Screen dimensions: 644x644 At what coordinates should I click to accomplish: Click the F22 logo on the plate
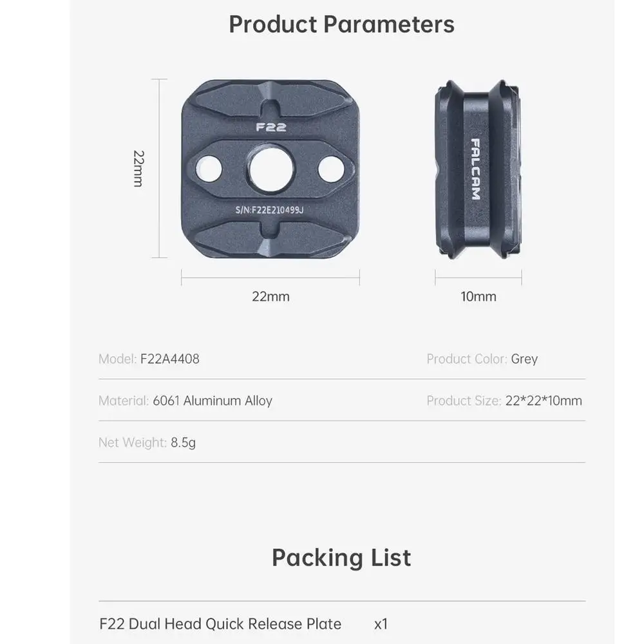(x=270, y=127)
